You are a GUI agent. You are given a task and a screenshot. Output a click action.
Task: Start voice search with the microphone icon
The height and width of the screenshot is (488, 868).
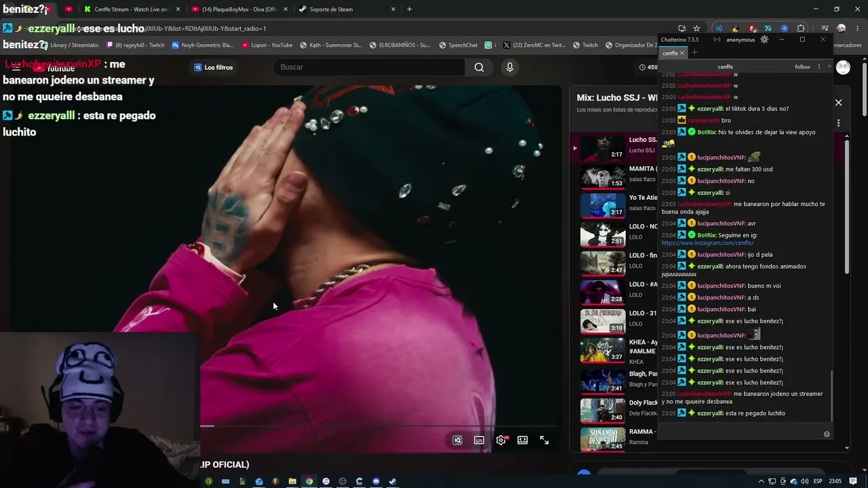(x=510, y=67)
